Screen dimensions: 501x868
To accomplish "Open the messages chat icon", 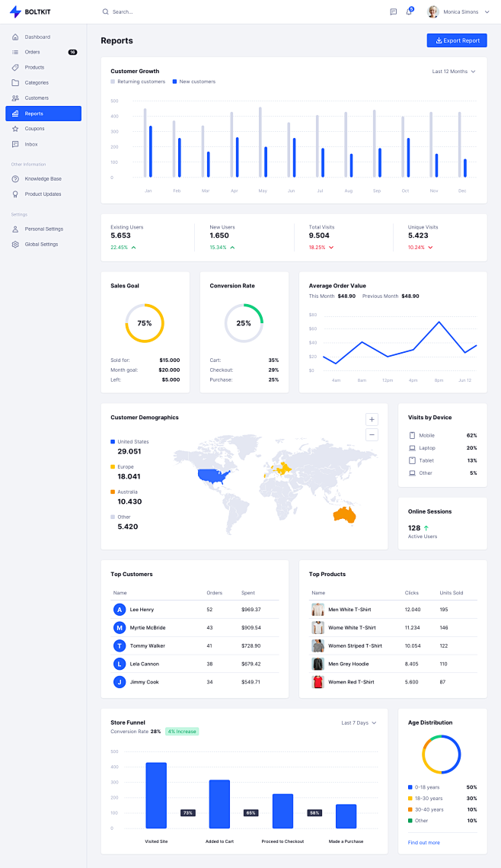I will pos(393,11).
